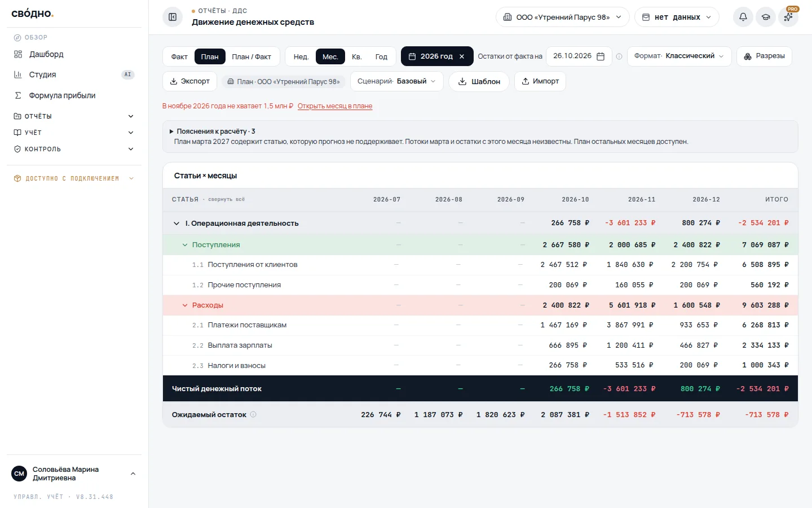Collapse the Расходы group
This screenshot has width=812, height=508.
(184, 305)
